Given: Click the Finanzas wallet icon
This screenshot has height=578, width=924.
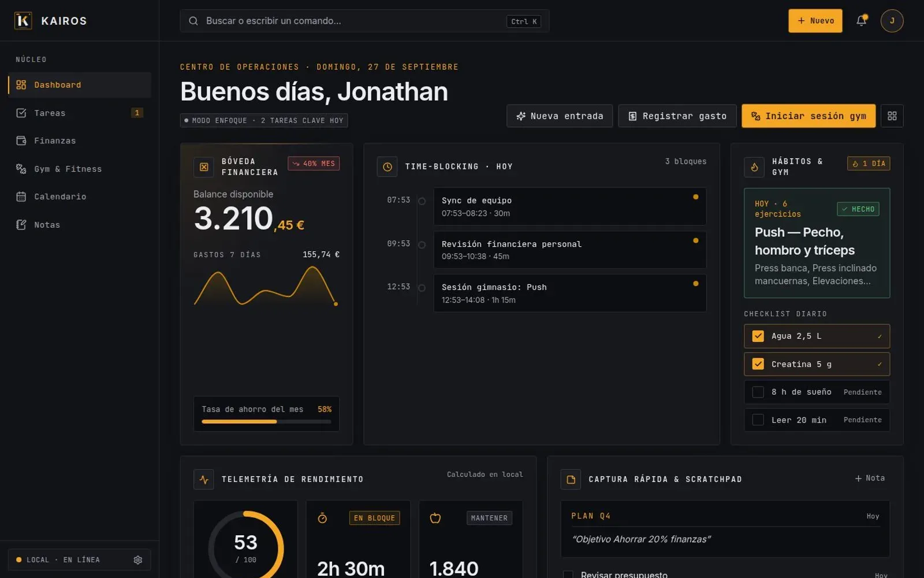Looking at the screenshot, I should click(x=21, y=140).
